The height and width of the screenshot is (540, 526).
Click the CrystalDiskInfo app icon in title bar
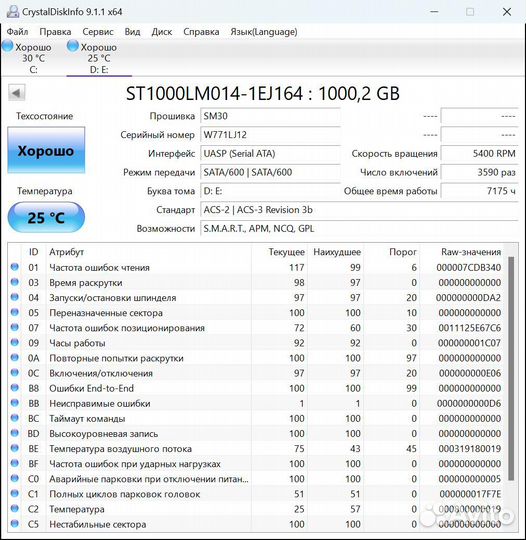[12, 12]
